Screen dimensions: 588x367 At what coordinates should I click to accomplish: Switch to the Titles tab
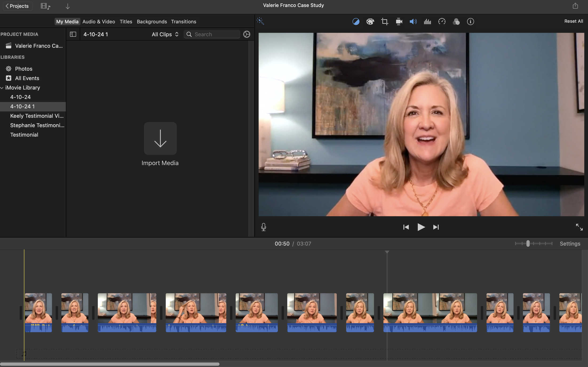click(x=126, y=22)
